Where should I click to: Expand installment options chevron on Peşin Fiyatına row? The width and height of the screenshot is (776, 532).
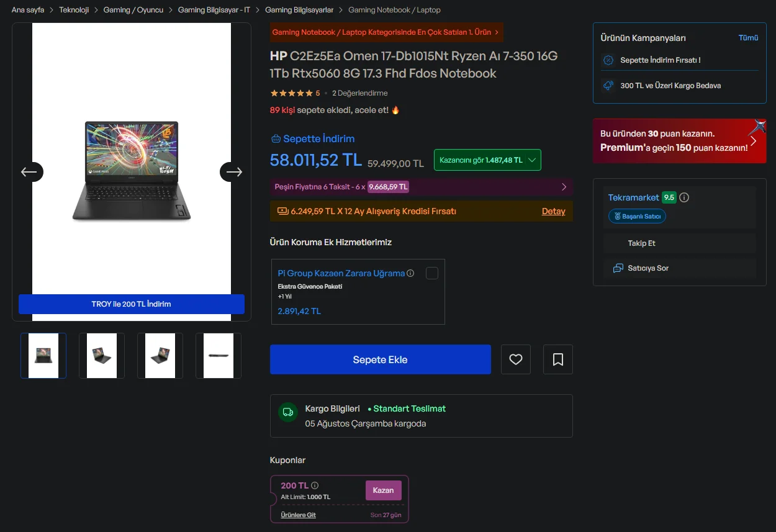[x=564, y=187]
